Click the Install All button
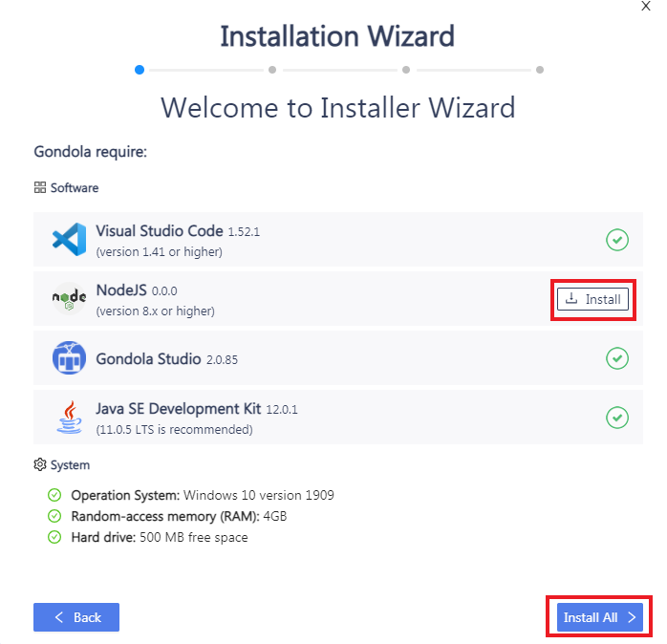667x644 pixels. (600, 617)
